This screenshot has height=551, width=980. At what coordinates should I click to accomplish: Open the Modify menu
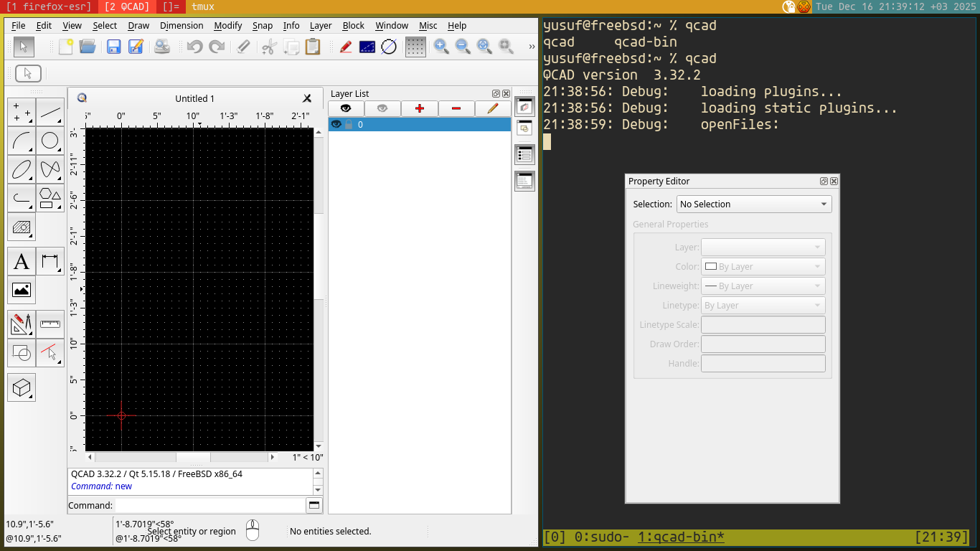228,25
